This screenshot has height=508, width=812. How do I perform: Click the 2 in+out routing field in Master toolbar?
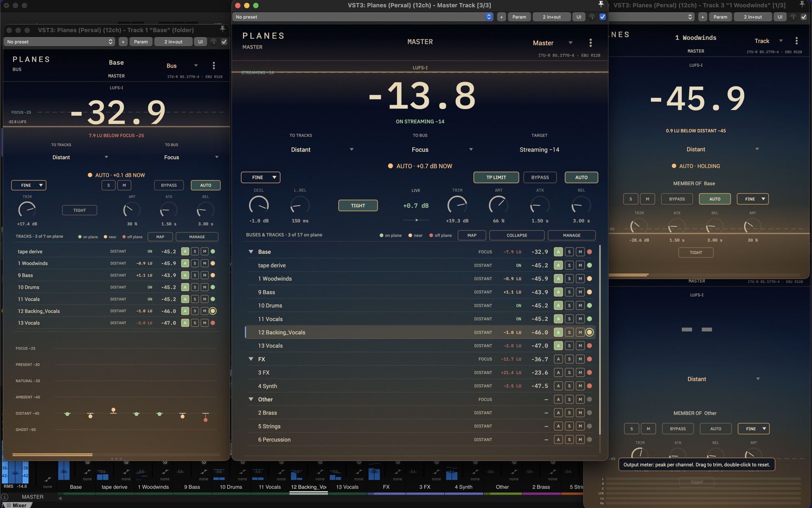(x=551, y=17)
